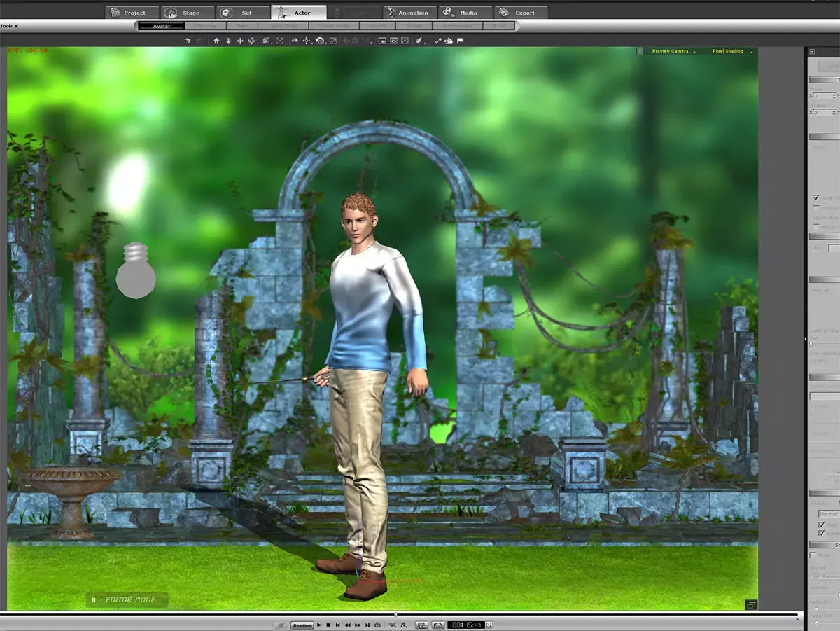This screenshot has width=840, height=631.
Task: Step backward with the rewind button
Action: click(347, 625)
